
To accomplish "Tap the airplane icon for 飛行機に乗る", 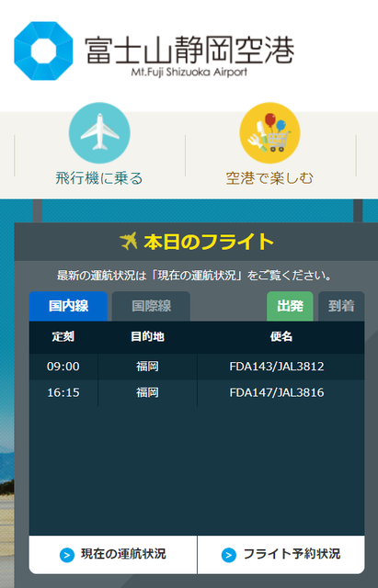I will click(x=99, y=132).
